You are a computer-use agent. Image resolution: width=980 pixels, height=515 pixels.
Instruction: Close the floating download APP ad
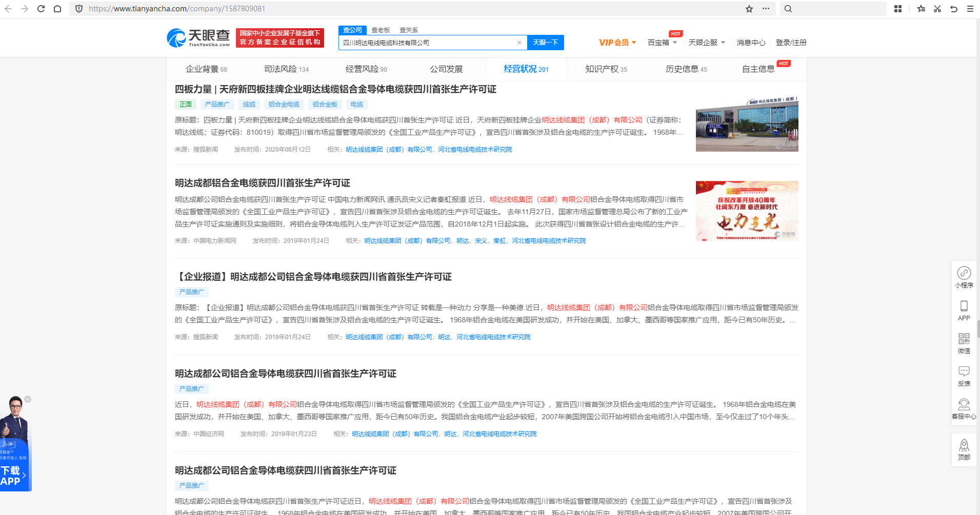click(28, 399)
